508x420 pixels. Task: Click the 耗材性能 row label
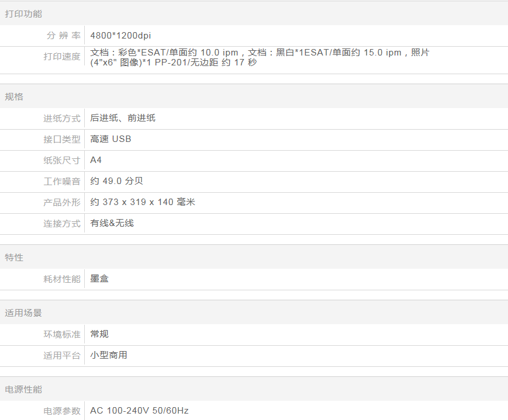point(62,279)
